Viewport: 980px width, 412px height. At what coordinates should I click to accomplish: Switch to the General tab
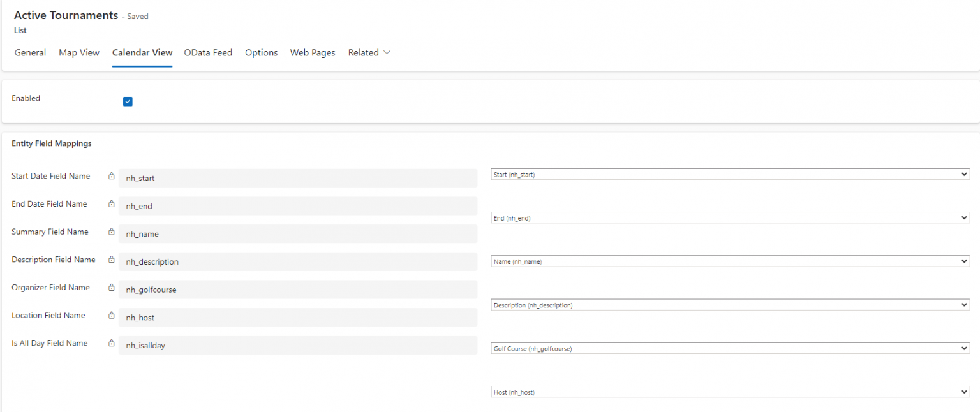click(x=30, y=53)
